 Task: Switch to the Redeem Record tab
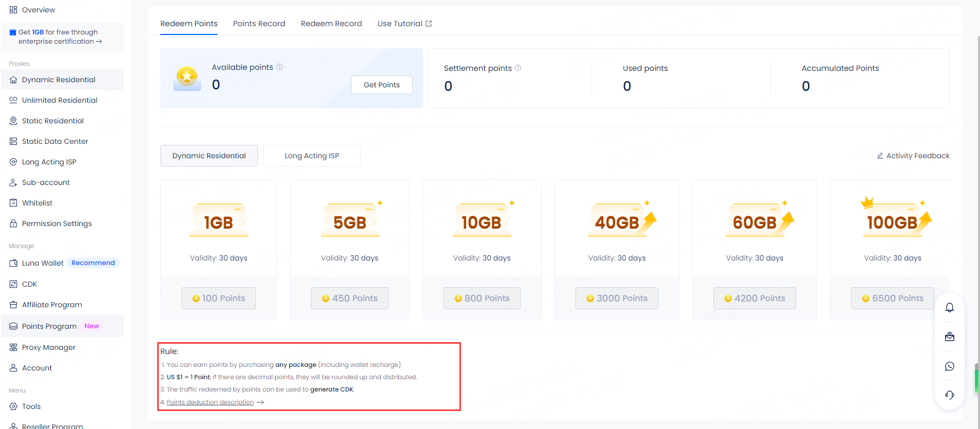[331, 24]
